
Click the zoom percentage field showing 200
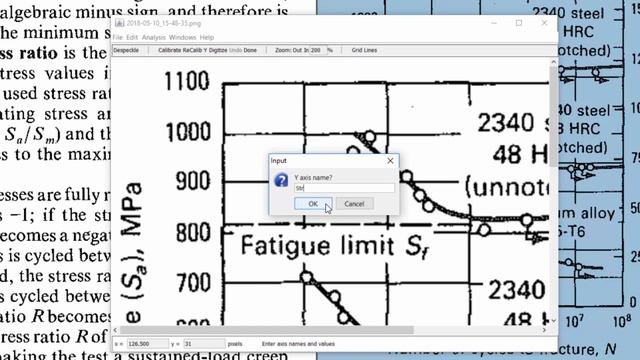[x=318, y=50]
